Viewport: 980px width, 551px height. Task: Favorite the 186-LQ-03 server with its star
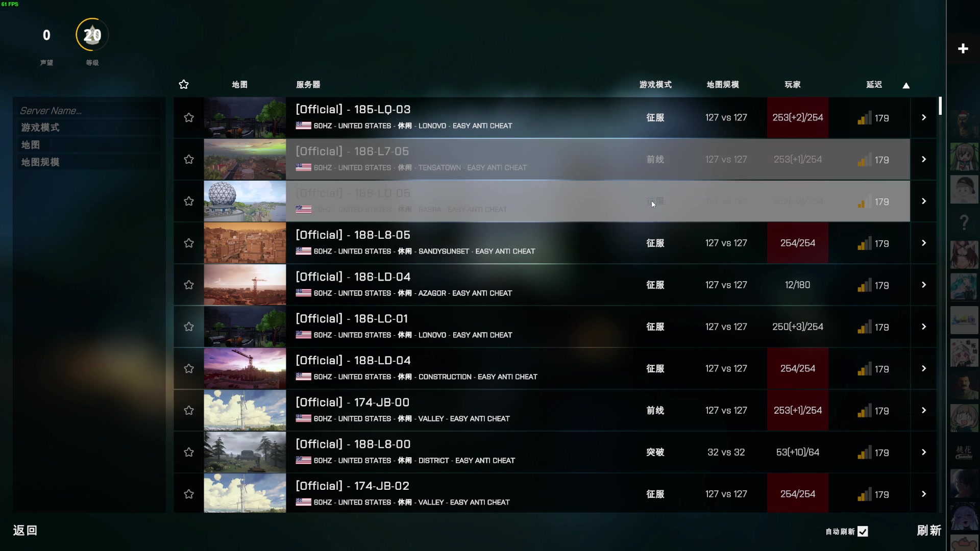189,118
